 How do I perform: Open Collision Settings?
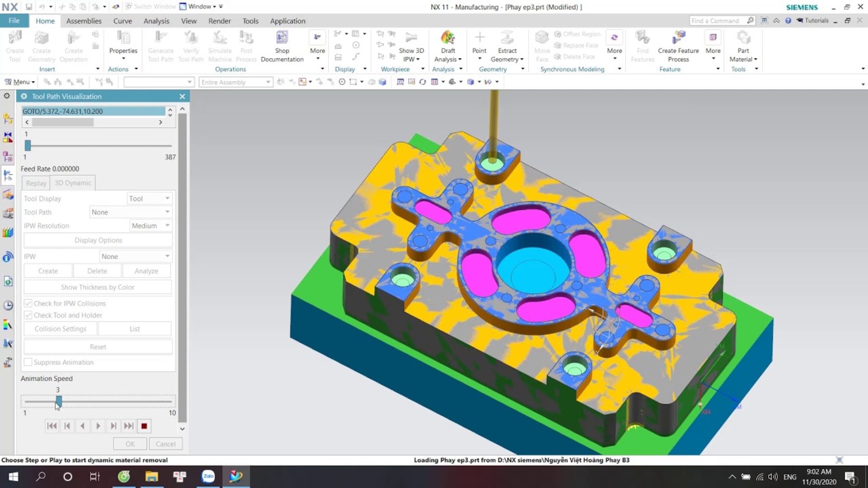(61, 328)
